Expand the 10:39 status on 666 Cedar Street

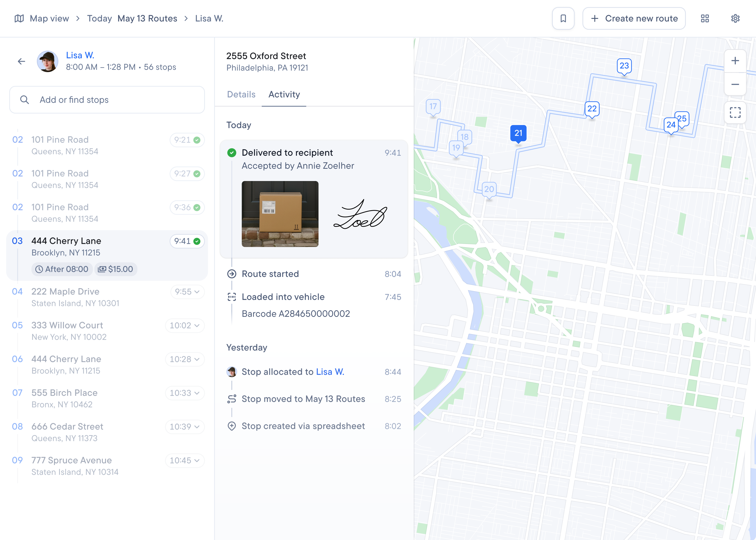pos(185,427)
